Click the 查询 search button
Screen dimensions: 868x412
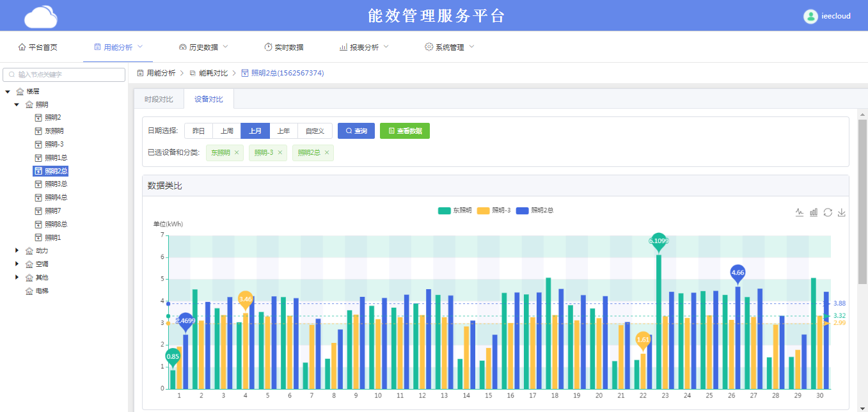(x=356, y=131)
